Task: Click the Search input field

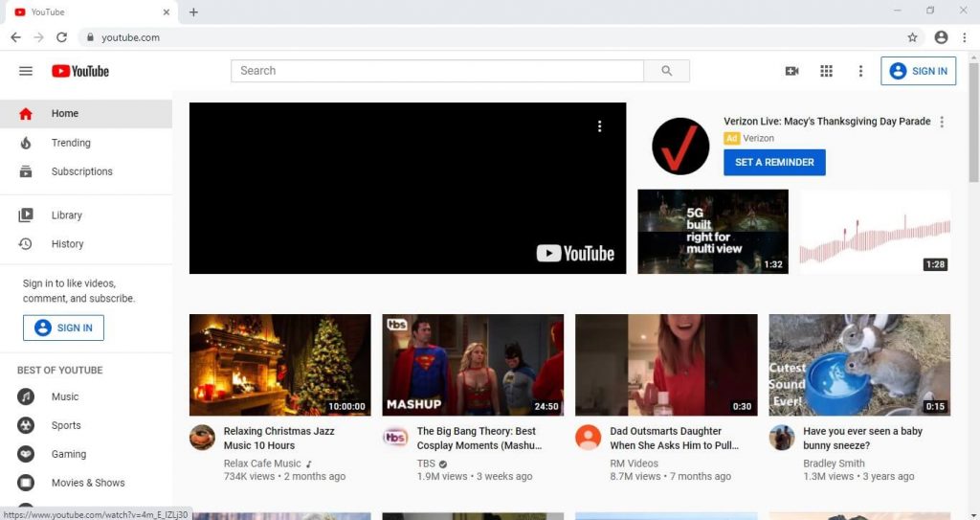Action: [437, 71]
